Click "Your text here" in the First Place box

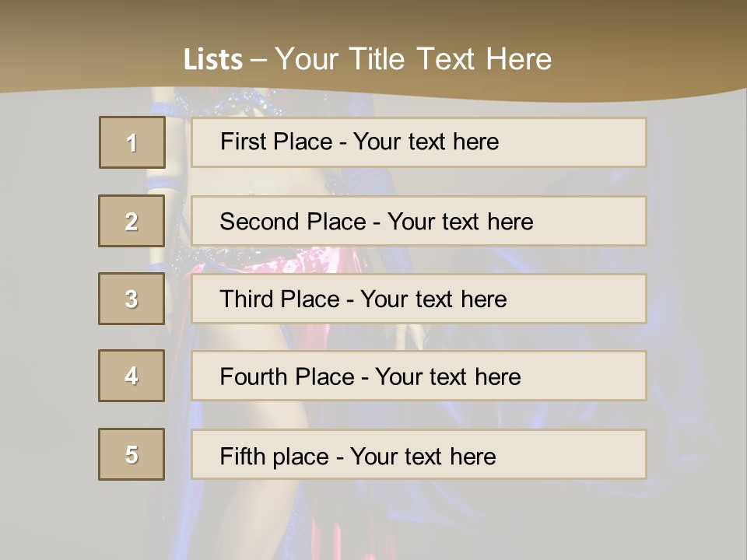point(426,142)
